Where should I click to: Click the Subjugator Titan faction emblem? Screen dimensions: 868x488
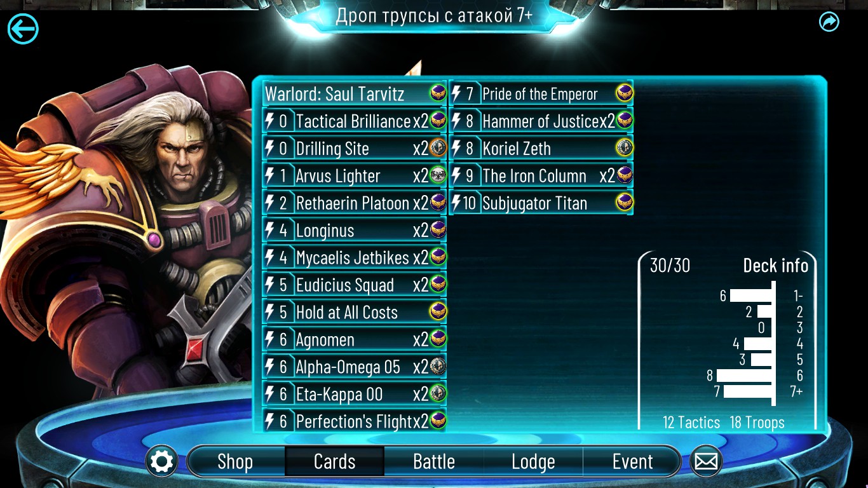point(625,203)
